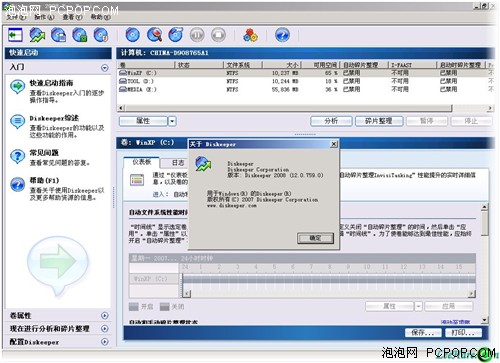The width and height of the screenshot is (500, 363).
Task: Click the "36 %" free space cell
Action: [x=331, y=89]
